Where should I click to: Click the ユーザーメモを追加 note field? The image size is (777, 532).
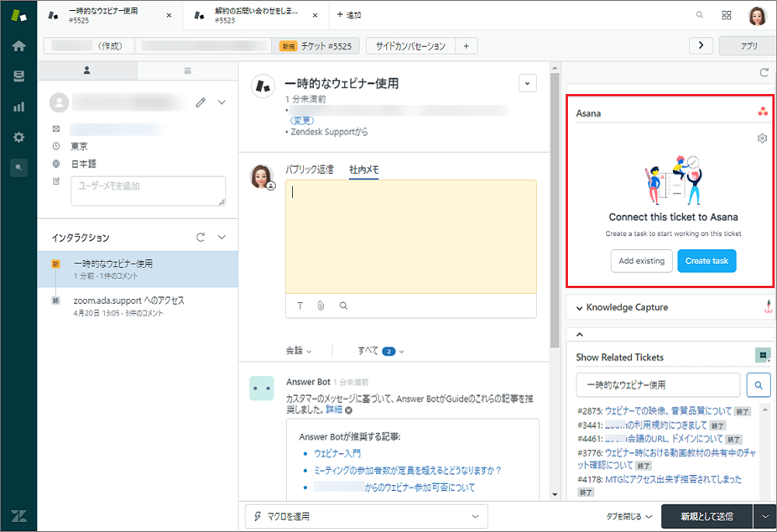point(148,191)
